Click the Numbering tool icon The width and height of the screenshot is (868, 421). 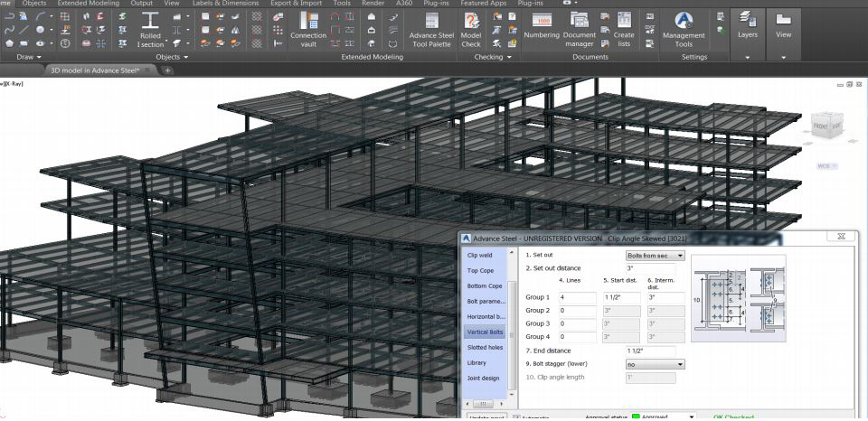542,21
